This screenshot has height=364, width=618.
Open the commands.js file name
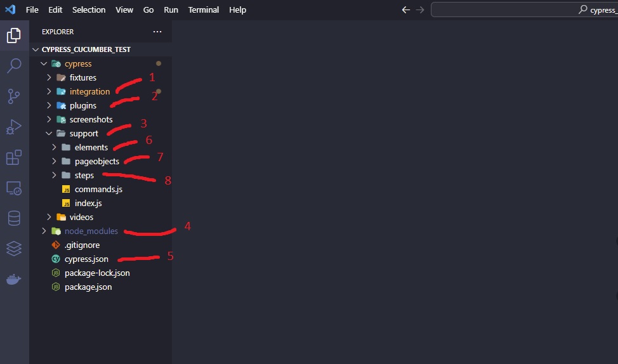coord(98,190)
